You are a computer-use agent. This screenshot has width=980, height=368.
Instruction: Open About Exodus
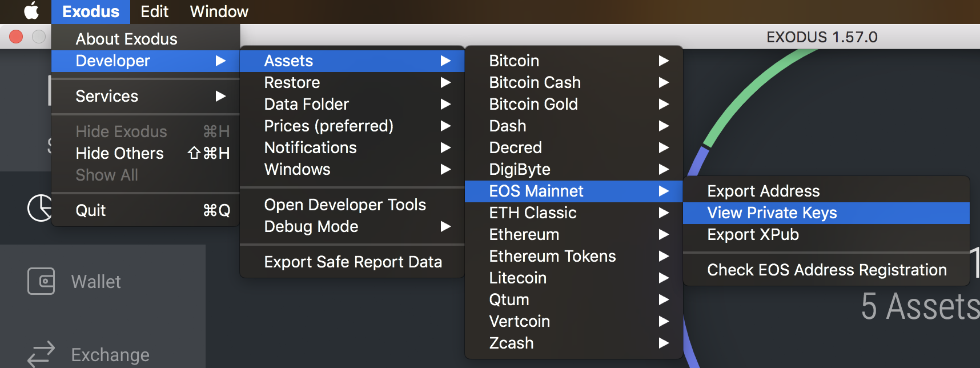tap(126, 39)
